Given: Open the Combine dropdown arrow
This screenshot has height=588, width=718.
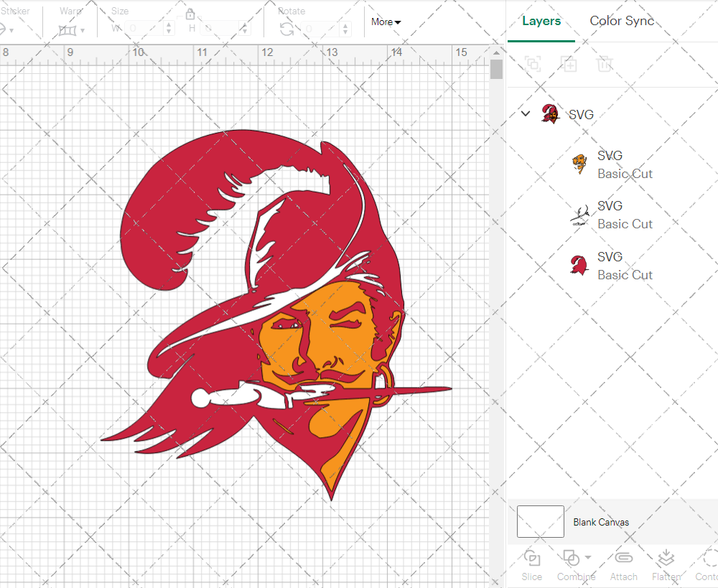Looking at the screenshot, I should click(x=588, y=557).
